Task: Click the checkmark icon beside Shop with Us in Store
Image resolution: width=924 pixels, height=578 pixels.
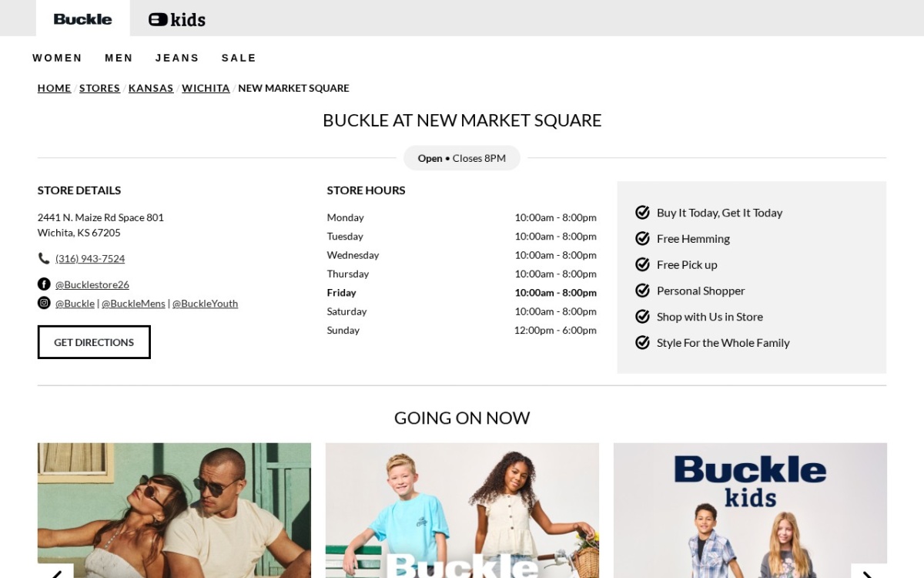Action: [642, 317]
